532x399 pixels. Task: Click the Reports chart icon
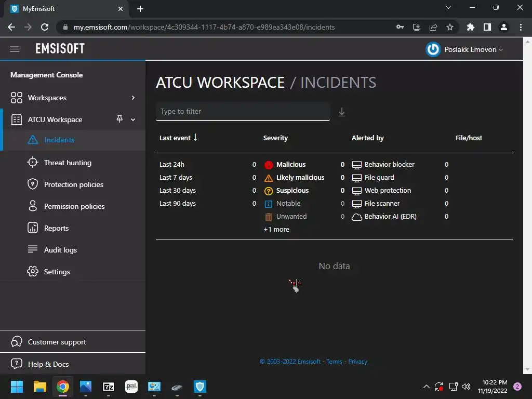(x=33, y=228)
